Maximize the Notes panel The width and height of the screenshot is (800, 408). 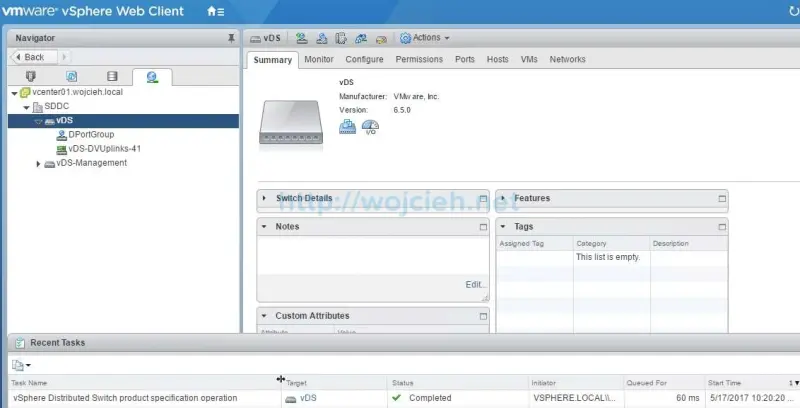click(x=483, y=227)
